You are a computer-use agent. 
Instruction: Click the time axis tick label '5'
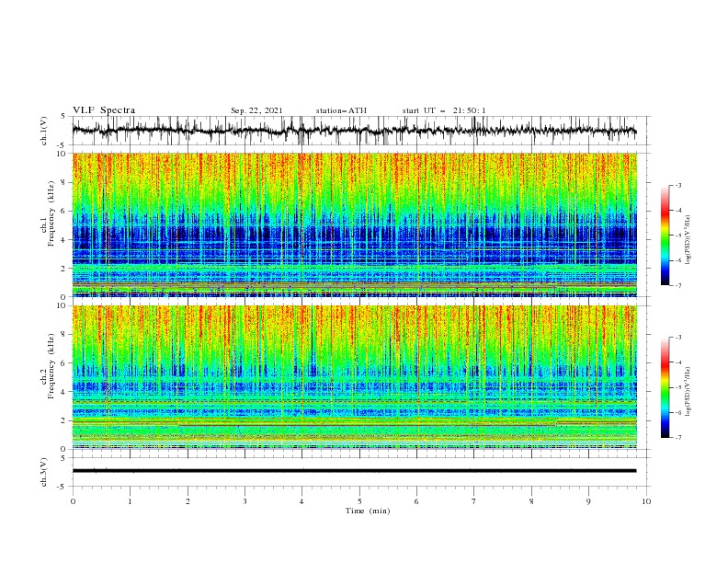[x=359, y=501]
